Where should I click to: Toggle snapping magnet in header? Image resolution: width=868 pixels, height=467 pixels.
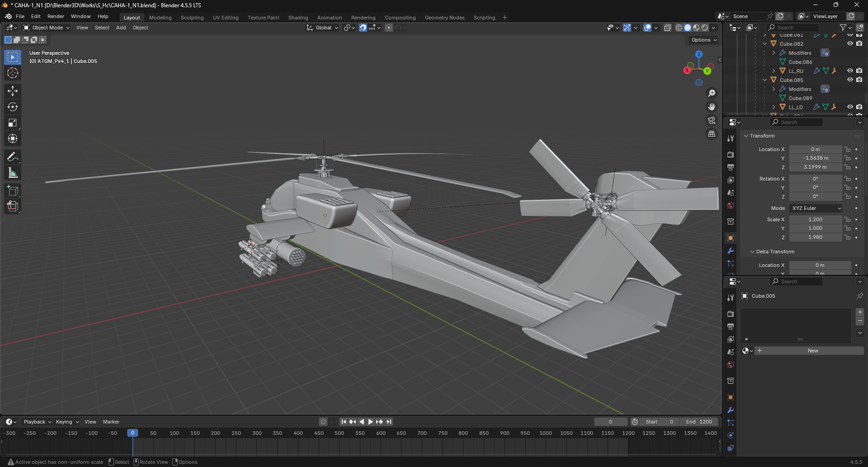pos(363,28)
